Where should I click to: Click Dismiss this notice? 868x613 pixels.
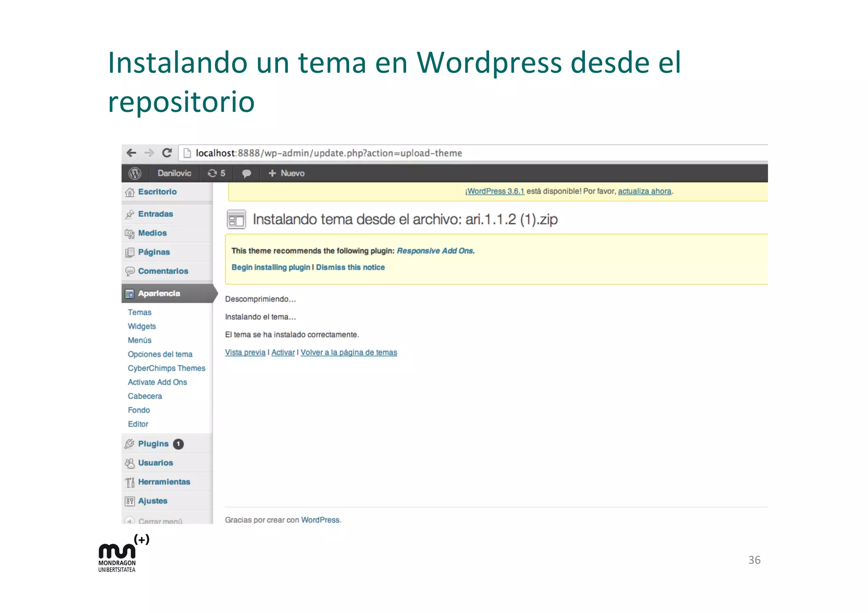tap(351, 267)
